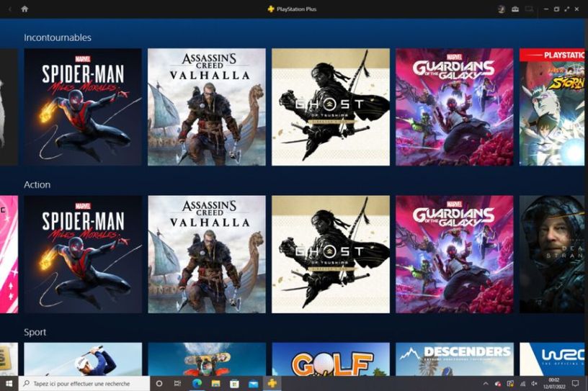Viewport: 588px width, 391px height.
Task: Open the Windows notification center
Action: click(575, 383)
